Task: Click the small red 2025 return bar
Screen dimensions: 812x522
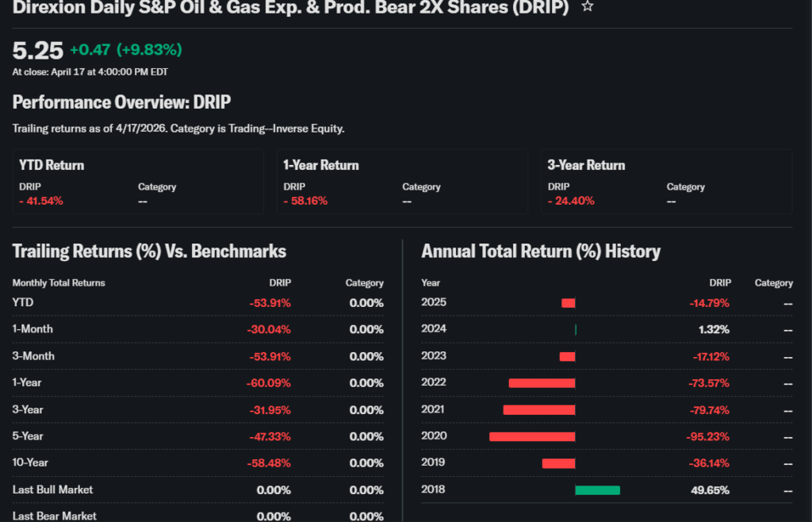Action: tap(568, 303)
